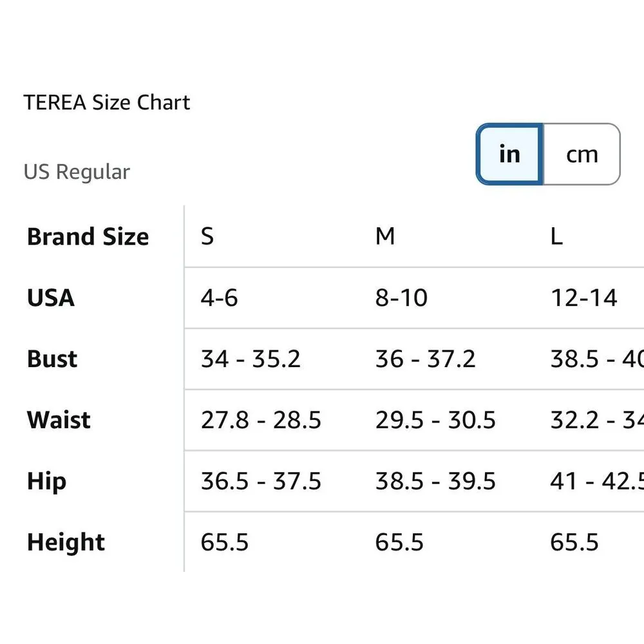Click the Height row header
Viewport: 644px width, 644px height.
(66, 543)
